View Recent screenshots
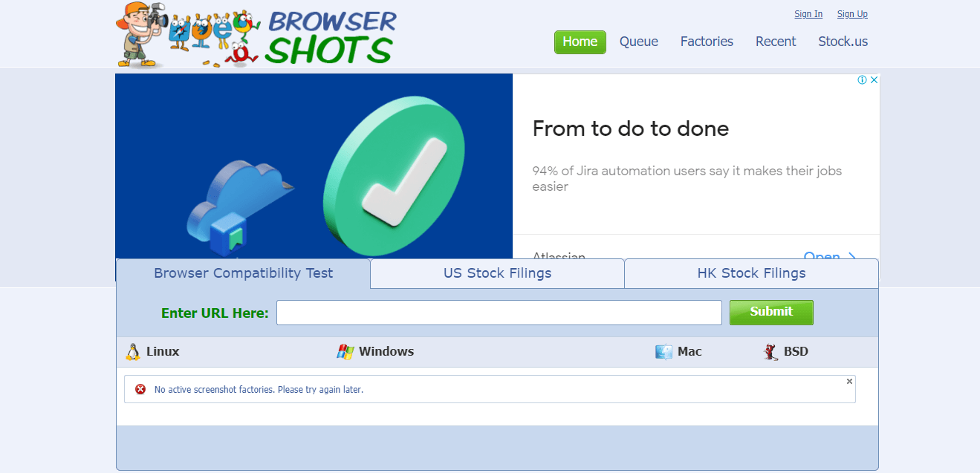Viewport: 980px width, 473px height. click(x=776, y=42)
